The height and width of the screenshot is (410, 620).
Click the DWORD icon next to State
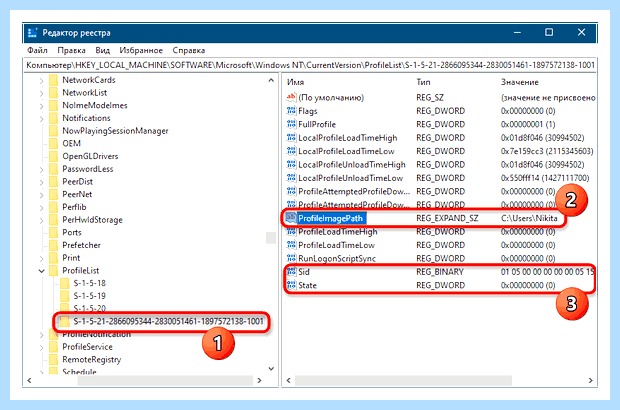pos(291,285)
